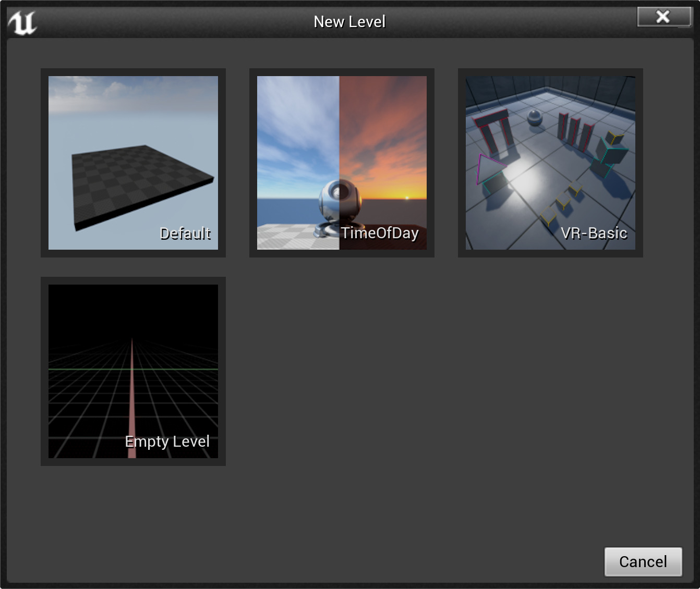Close the New Level dialog with the X
This screenshot has height=589, width=700.
tap(663, 17)
